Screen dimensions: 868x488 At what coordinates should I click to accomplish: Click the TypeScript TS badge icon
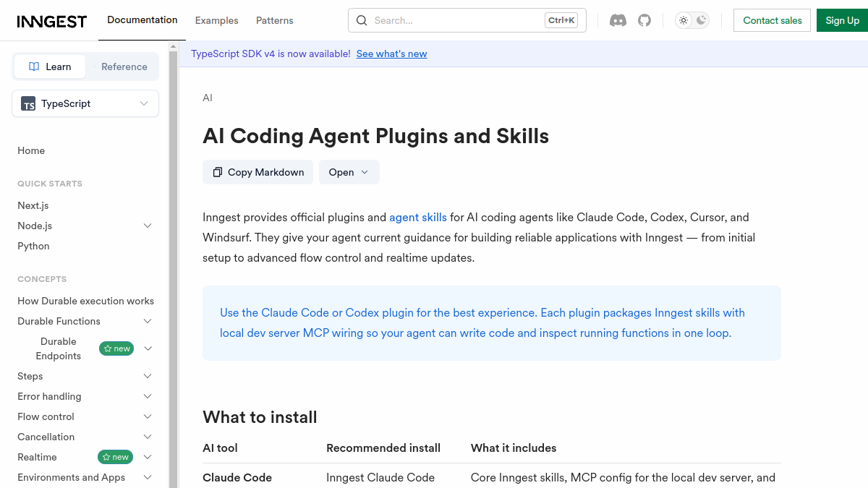28,103
